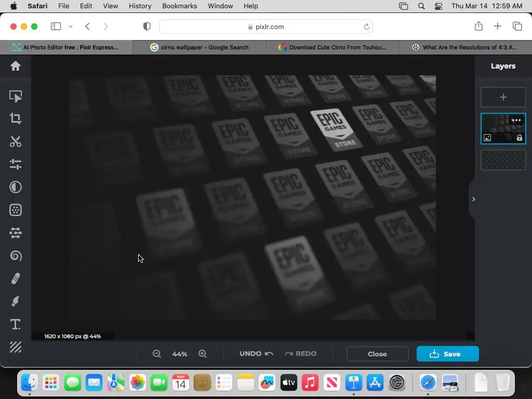The width and height of the screenshot is (532, 399).
Task: Switch to AI Photo Editor Pixlr tab
Action: (66, 47)
